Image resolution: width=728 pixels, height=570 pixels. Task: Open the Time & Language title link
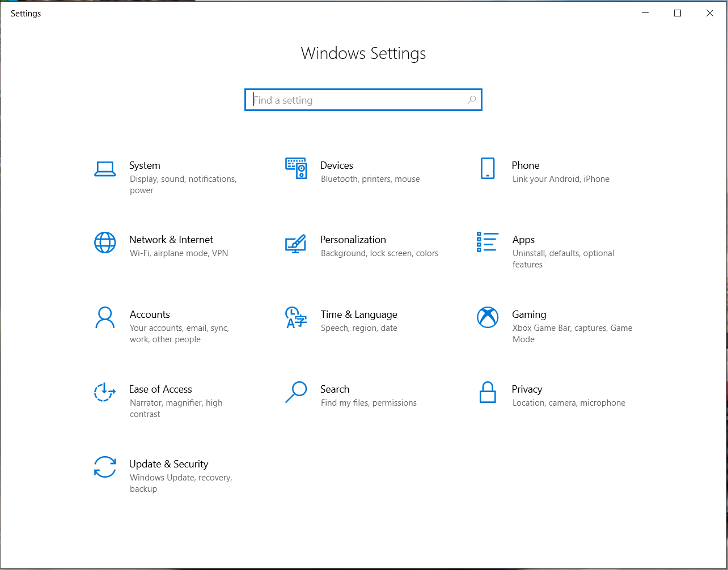coord(359,314)
